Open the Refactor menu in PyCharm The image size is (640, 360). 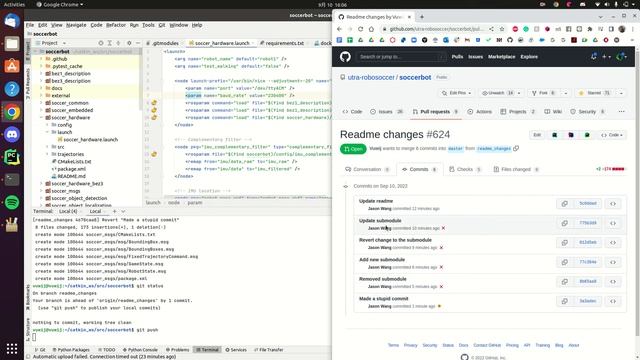(x=116, y=25)
